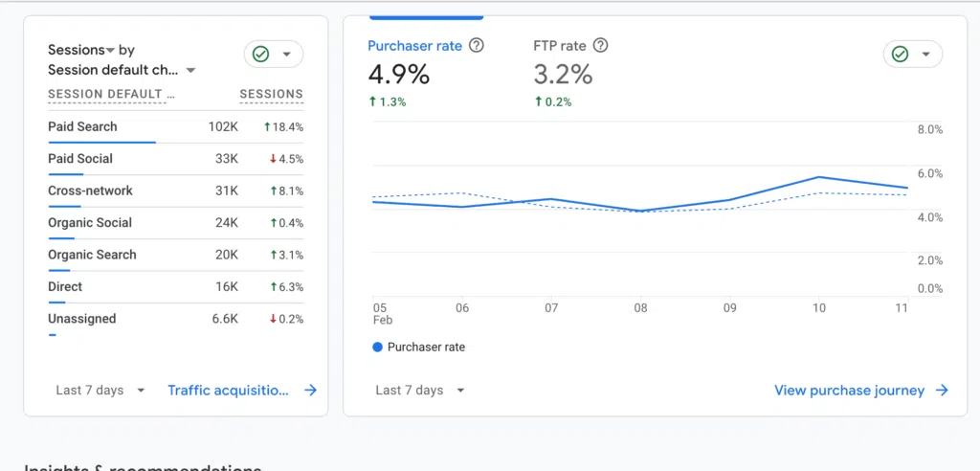
Task: Select the Paid Search row
Action: 176,127
